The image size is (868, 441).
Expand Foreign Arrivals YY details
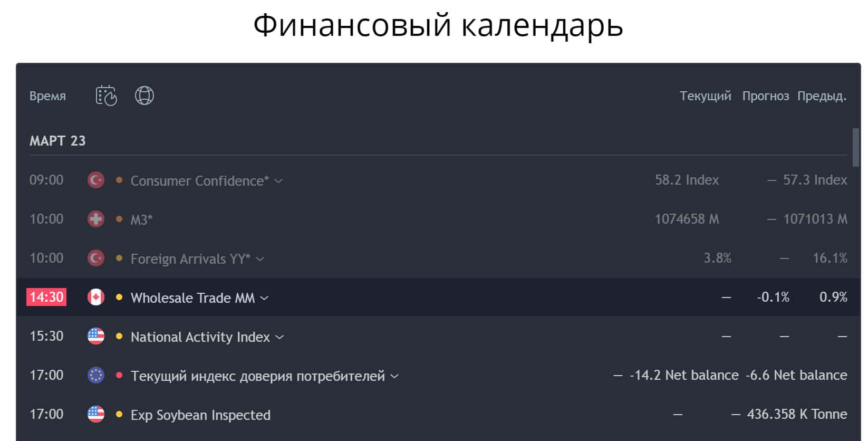click(260, 259)
